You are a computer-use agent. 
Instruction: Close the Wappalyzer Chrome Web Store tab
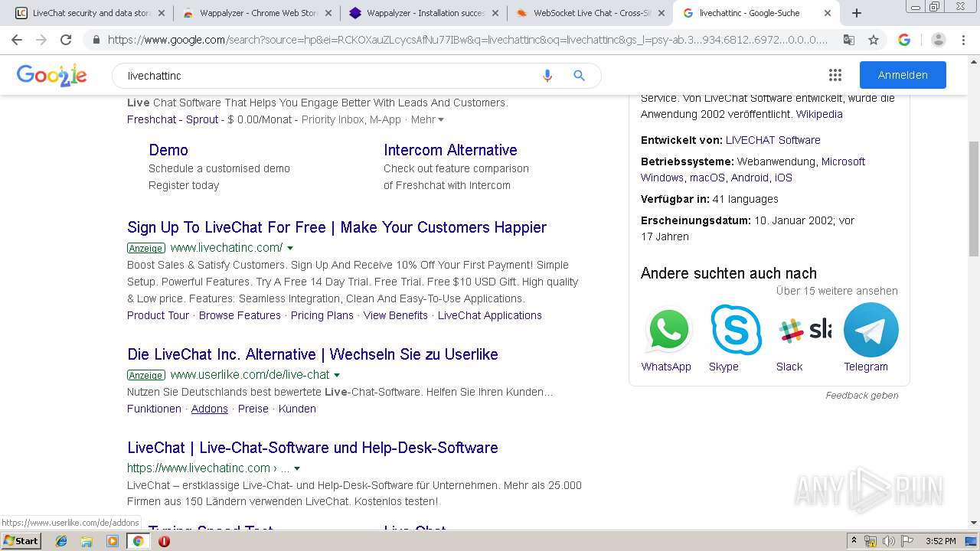point(328,13)
